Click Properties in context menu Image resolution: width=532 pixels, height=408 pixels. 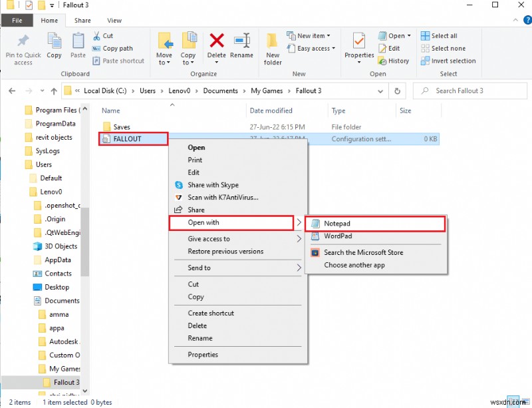tap(203, 355)
